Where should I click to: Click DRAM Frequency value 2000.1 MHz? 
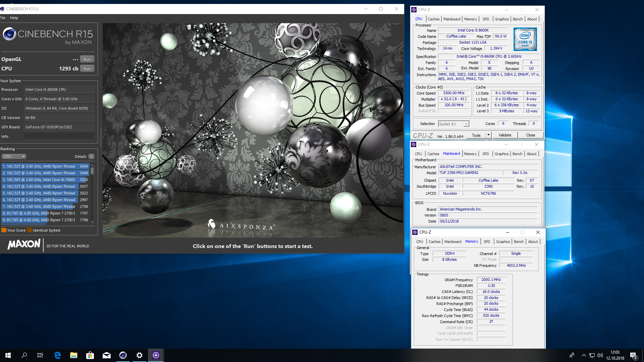pyautogui.click(x=491, y=280)
